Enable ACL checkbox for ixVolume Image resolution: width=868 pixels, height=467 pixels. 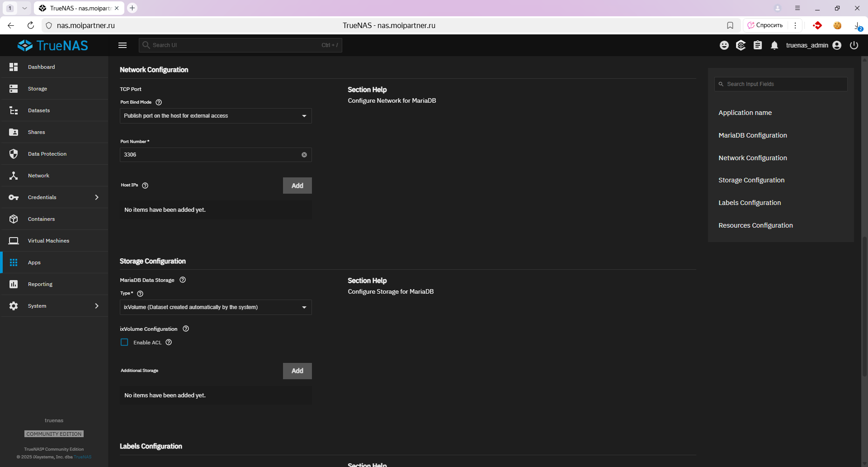124,343
